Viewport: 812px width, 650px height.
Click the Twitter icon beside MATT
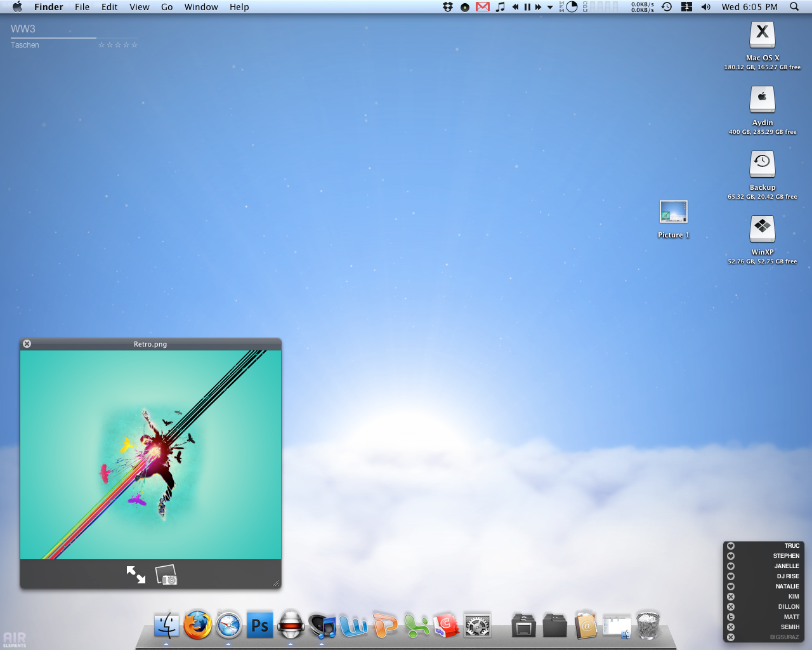pos(731,617)
